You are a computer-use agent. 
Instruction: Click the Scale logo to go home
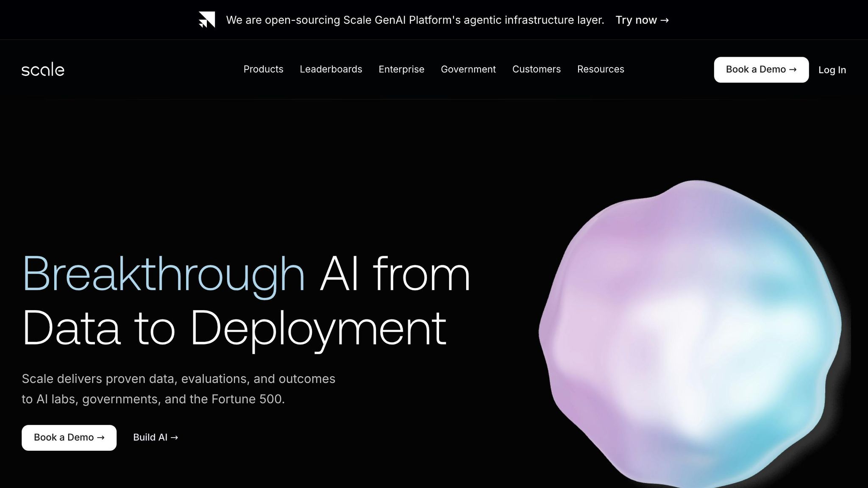tap(43, 69)
